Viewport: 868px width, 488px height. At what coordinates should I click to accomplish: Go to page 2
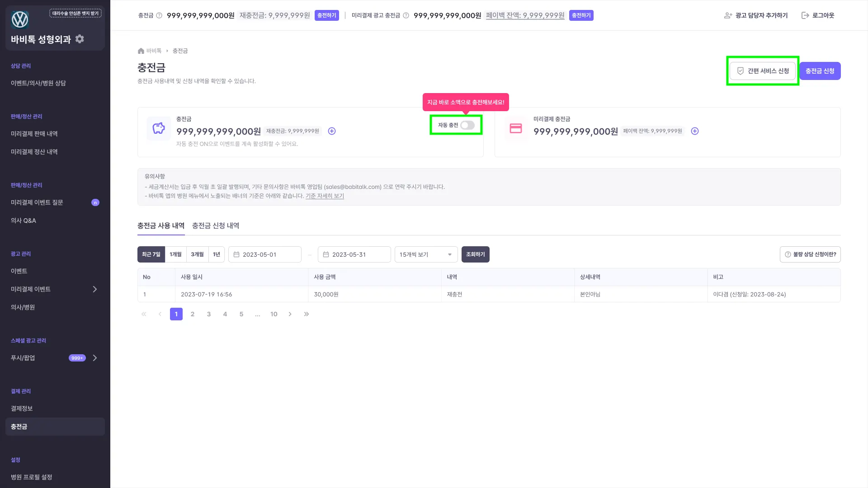pos(193,314)
